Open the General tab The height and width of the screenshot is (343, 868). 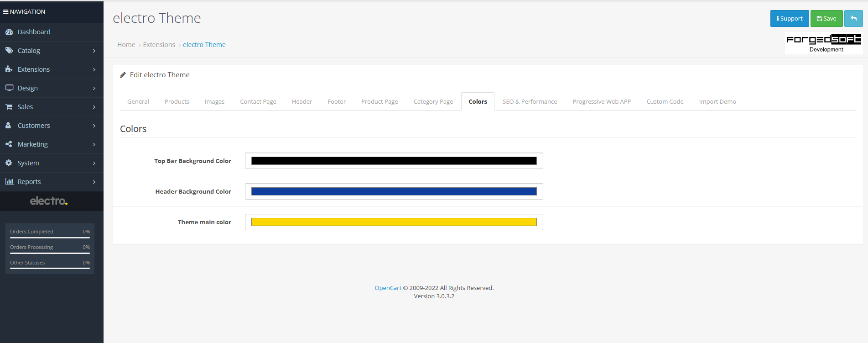click(138, 101)
